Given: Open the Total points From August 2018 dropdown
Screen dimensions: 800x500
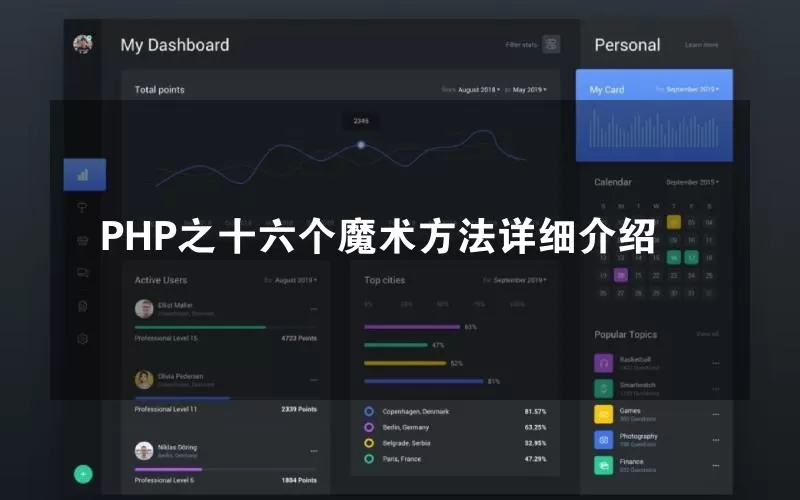Looking at the screenshot, I should [x=479, y=89].
